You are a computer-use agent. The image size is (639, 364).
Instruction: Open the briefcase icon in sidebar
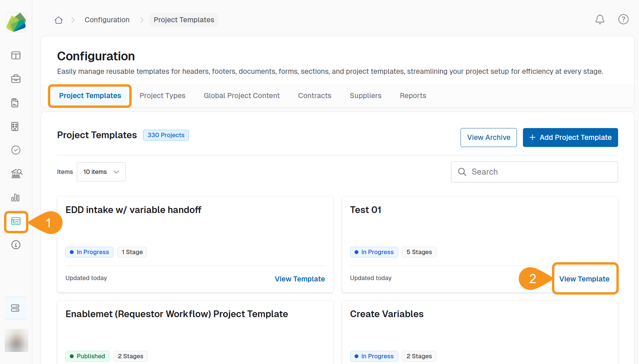(16, 79)
